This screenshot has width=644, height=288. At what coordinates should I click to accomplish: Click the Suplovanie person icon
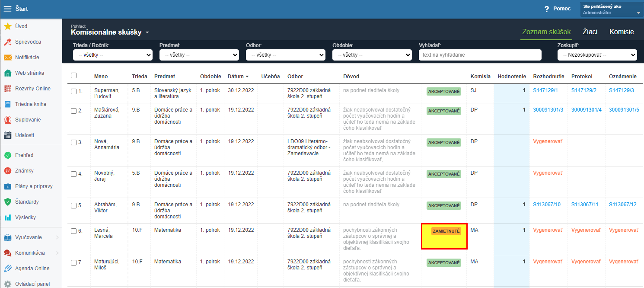tap(8, 120)
